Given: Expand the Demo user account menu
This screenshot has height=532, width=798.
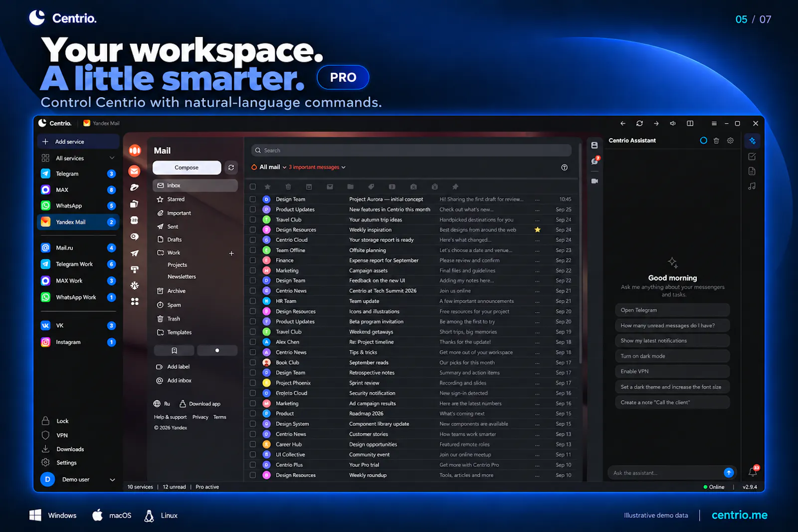Looking at the screenshot, I should [112, 480].
